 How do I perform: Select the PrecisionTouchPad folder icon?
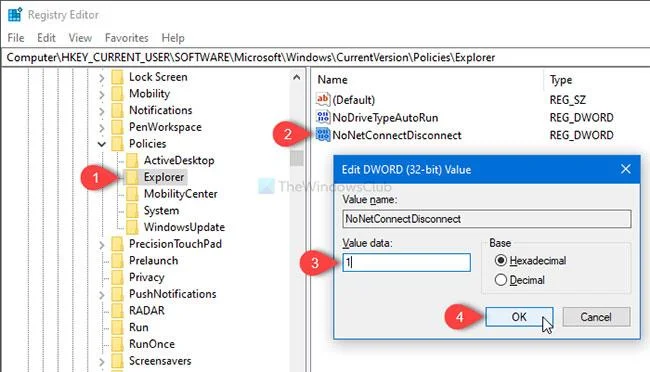[x=118, y=244]
